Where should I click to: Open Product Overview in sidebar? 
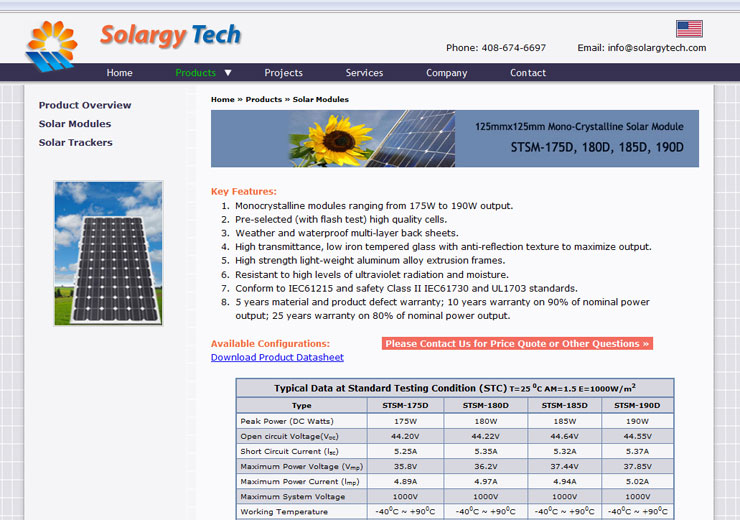[85, 105]
